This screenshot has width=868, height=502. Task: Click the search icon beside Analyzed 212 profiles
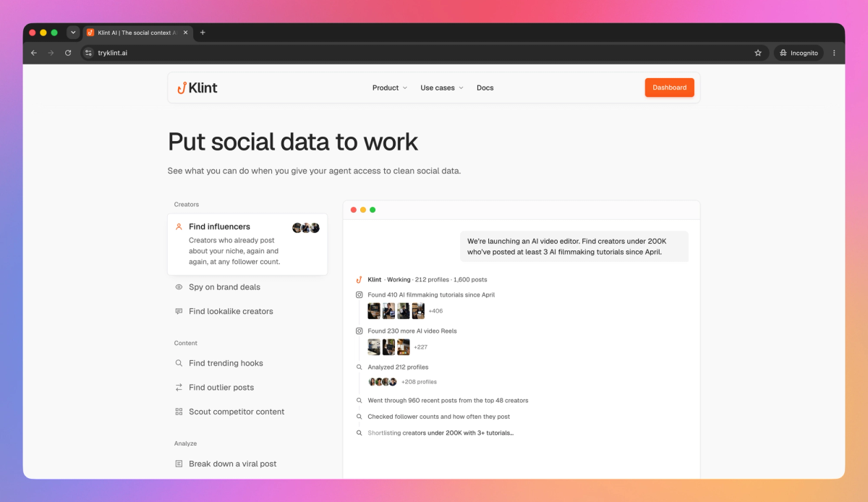click(359, 367)
